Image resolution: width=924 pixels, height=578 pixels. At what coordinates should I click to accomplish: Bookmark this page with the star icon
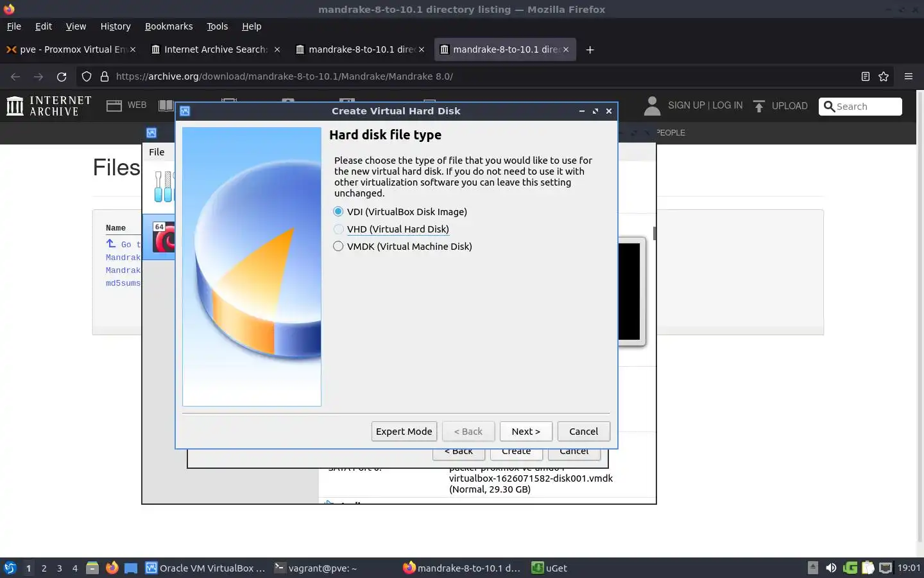[x=884, y=76]
